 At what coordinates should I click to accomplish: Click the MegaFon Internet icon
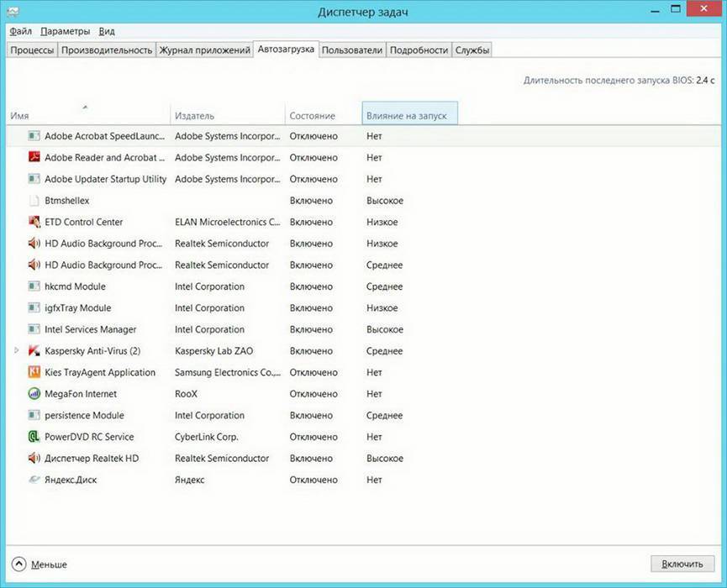(34, 394)
